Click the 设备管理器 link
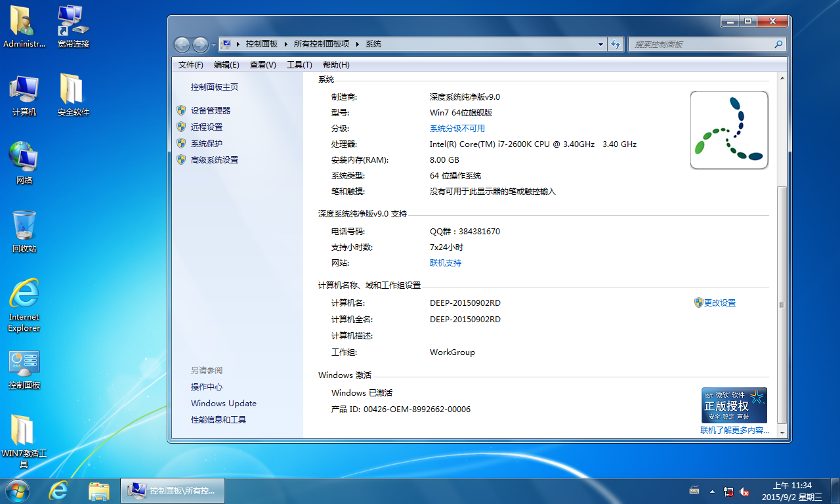 point(211,111)
